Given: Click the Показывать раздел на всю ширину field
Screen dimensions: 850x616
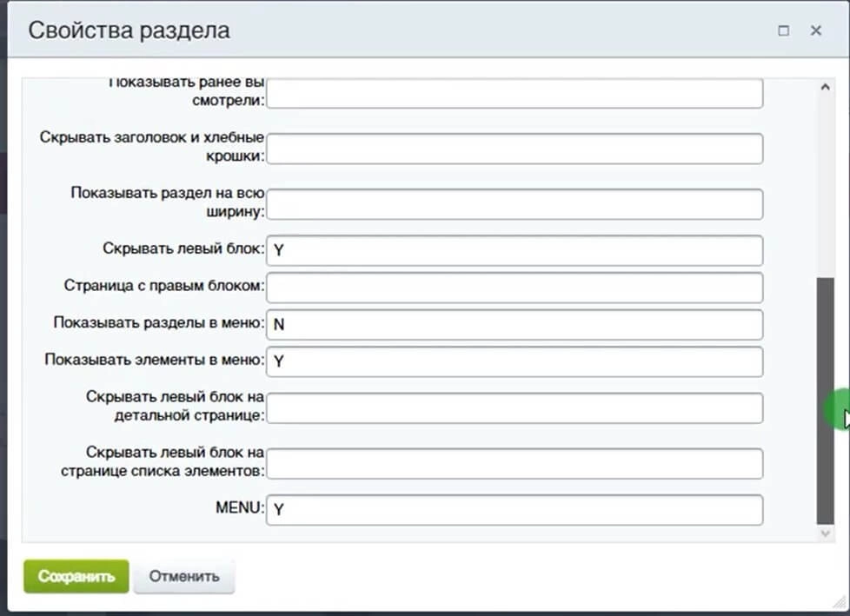Looking at the screenshot, I should click(515, 204).
